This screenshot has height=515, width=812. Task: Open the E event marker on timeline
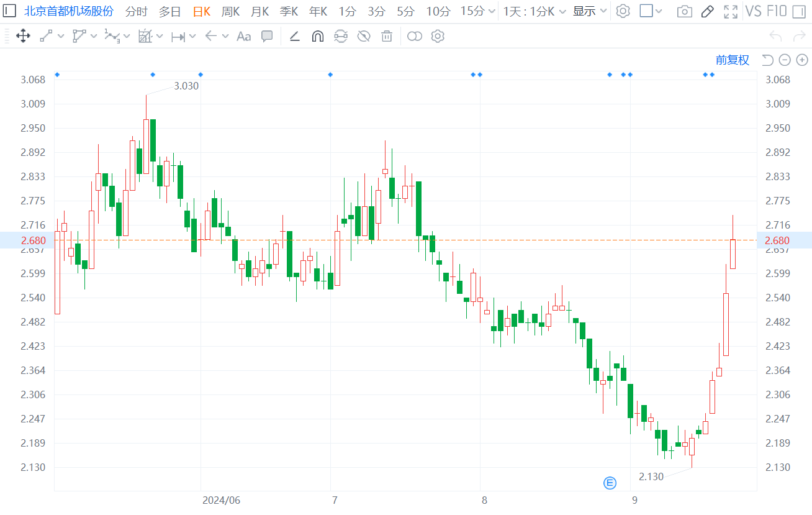610,483
